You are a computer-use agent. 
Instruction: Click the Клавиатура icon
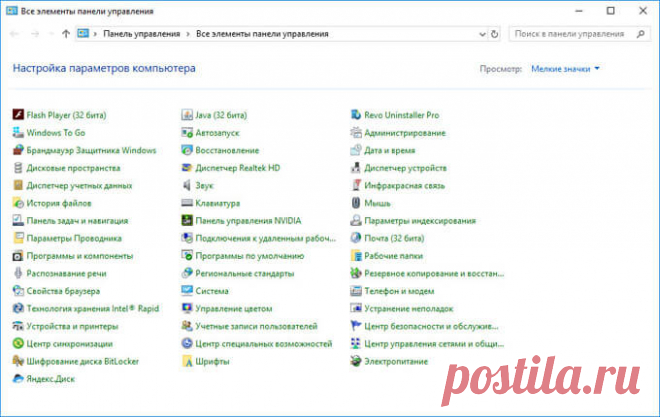(187, 203)
